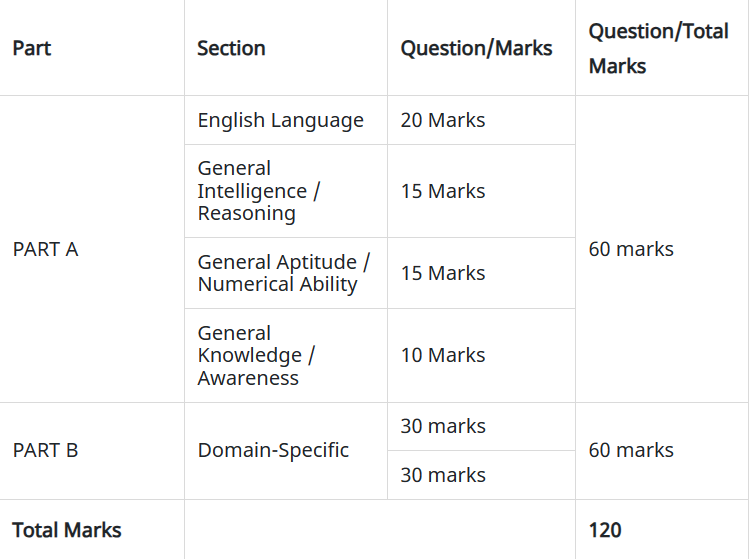Click the "Part" column header
This screenshot has width=749, height=559.
pyautogui.click(x=32, y=48)
